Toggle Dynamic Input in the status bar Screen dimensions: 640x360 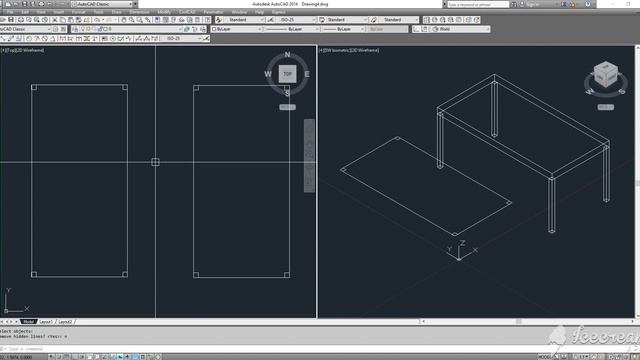pos(120,357)
